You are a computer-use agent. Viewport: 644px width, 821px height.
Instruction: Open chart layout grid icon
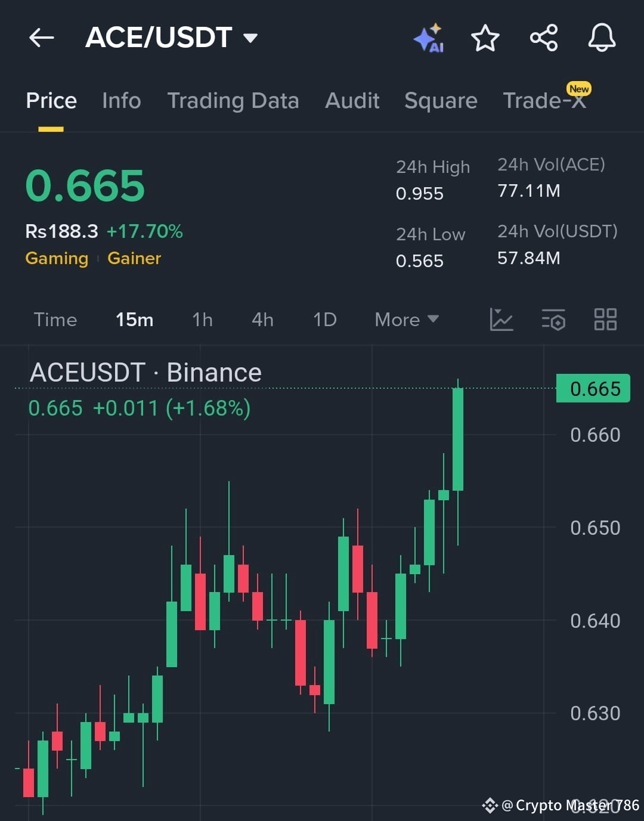point(605,320)
